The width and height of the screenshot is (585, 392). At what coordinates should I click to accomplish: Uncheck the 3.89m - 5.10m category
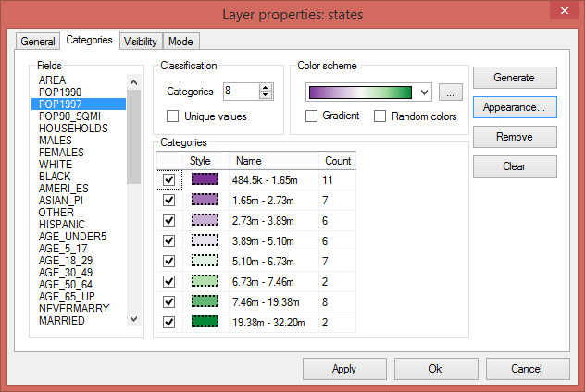tap(169, 240)
